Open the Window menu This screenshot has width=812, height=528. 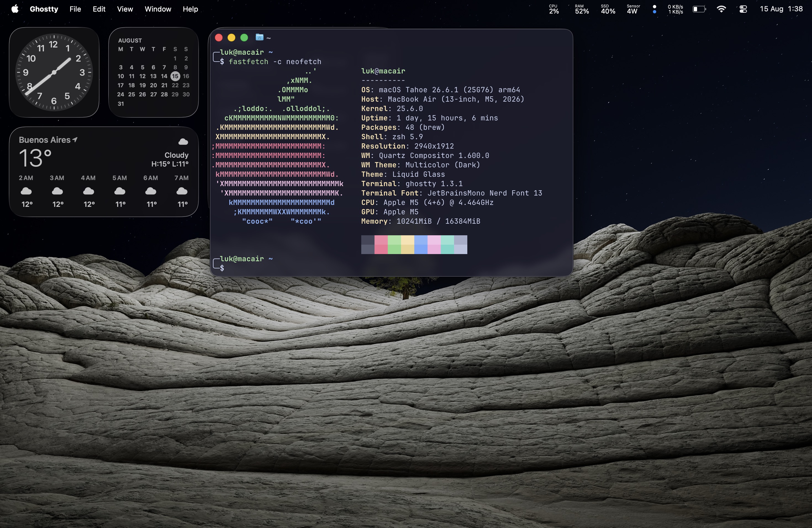(158, 9)
